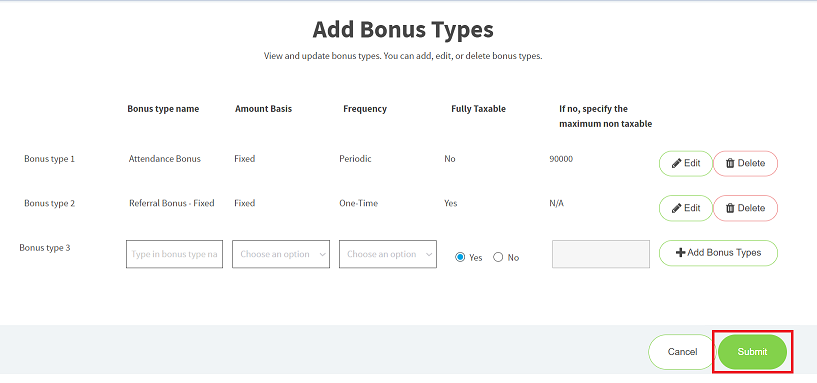Click the Fully Taxable column header
The height and width of the screenshot is (383, 817).
(478, 109)
